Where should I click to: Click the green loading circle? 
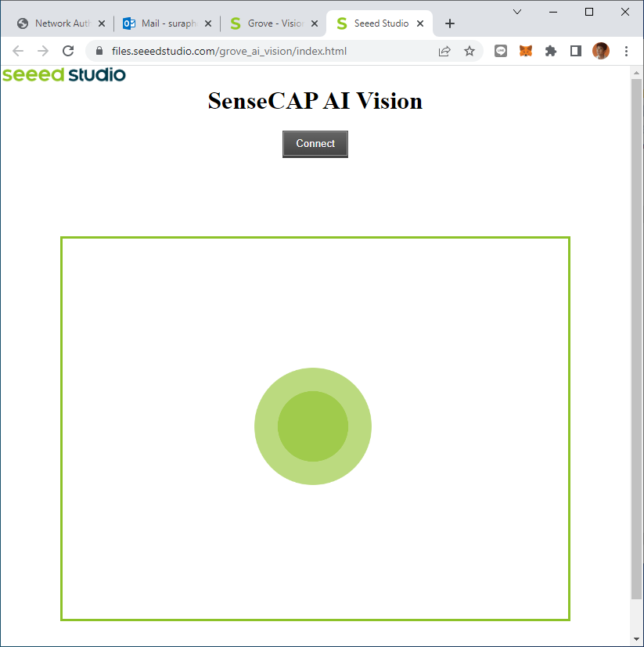(313, 426)
